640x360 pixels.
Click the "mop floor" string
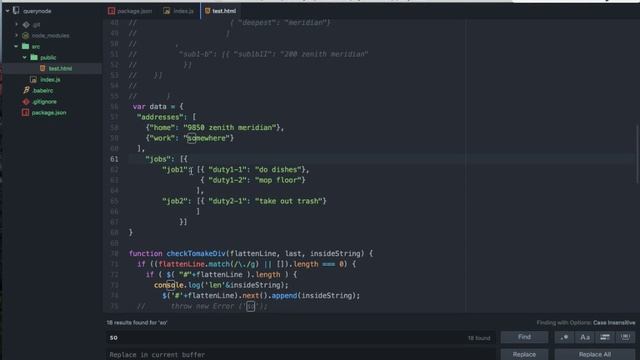[x=278, y=180]
